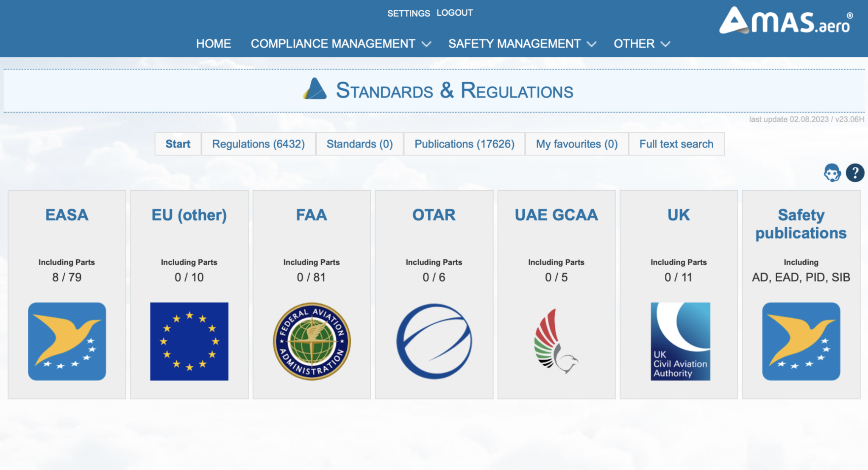
Task: Click the support headset icon
Action: pos(832,173)
